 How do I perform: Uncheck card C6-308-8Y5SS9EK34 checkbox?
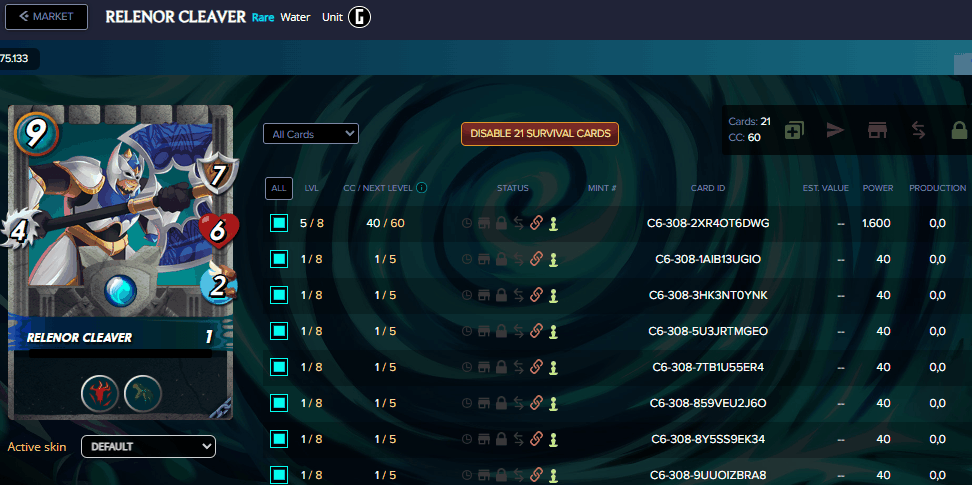tap(279, 439)
